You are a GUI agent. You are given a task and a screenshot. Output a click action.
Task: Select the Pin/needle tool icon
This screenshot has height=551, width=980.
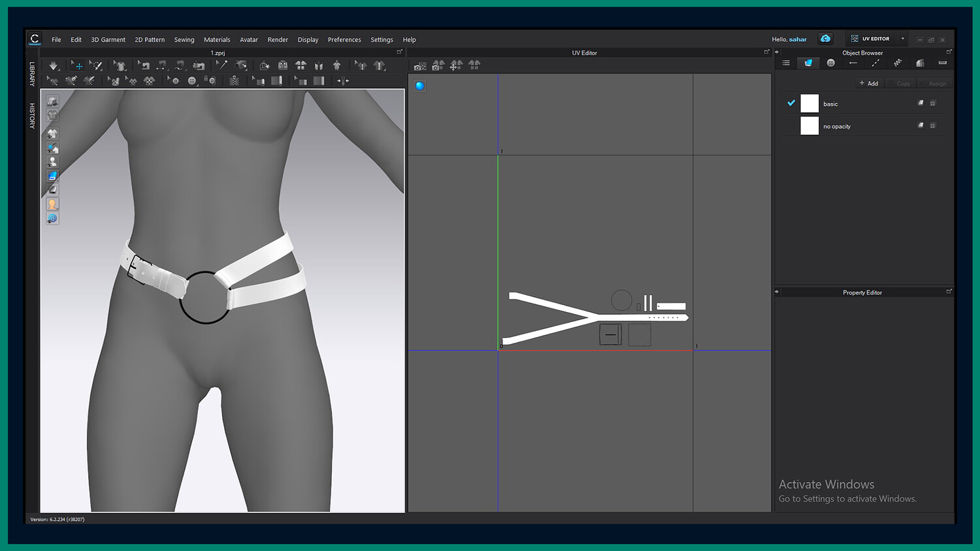[x=222, y=65]
